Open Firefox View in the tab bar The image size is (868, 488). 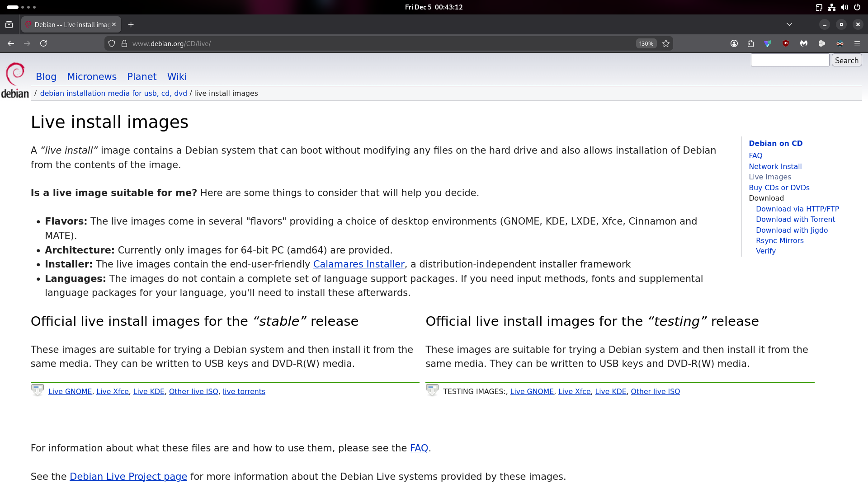coord(9,24)
